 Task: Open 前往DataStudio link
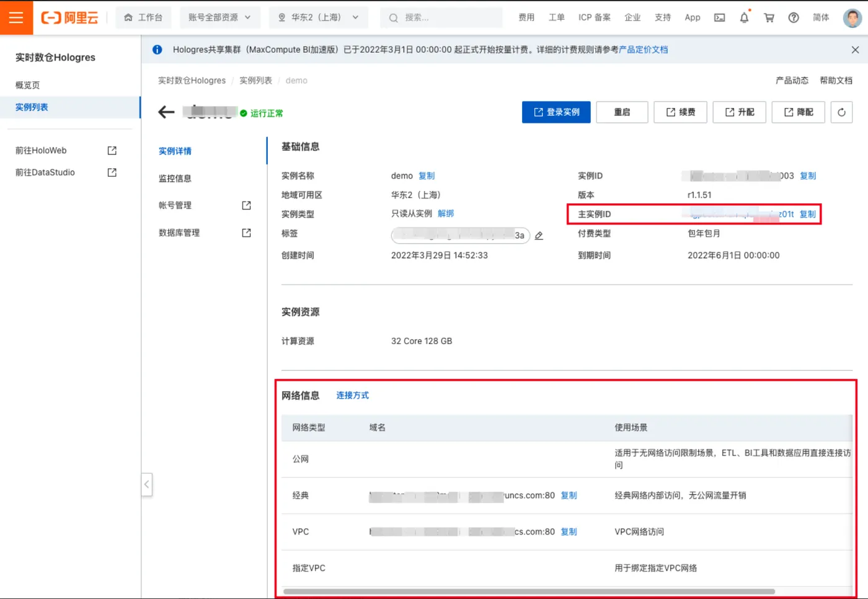click(45, 172)
